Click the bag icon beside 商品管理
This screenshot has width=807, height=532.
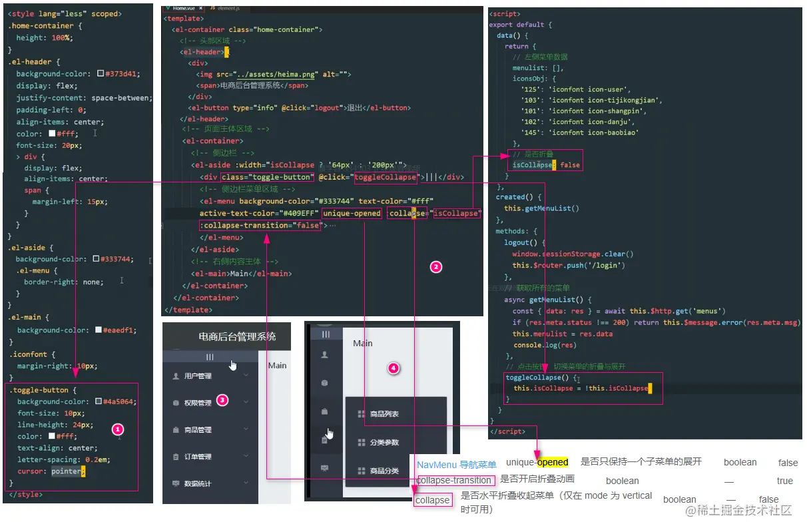(x=176, y=430)
